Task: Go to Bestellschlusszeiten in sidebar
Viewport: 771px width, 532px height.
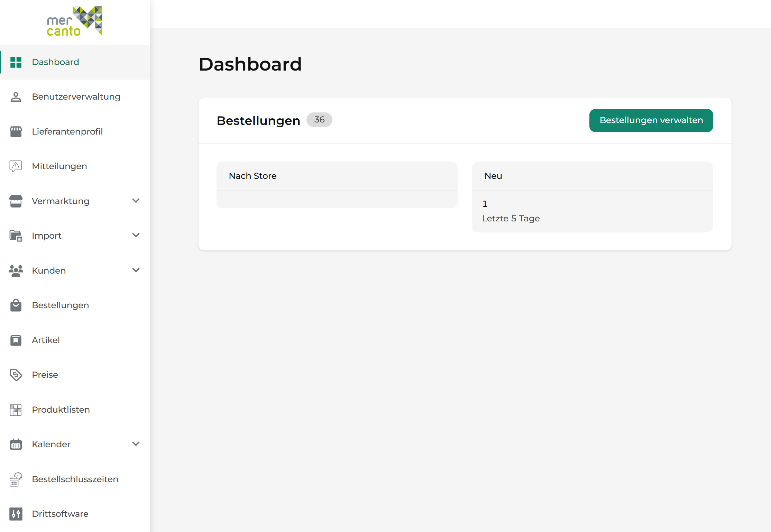Action: click(75, 479)
